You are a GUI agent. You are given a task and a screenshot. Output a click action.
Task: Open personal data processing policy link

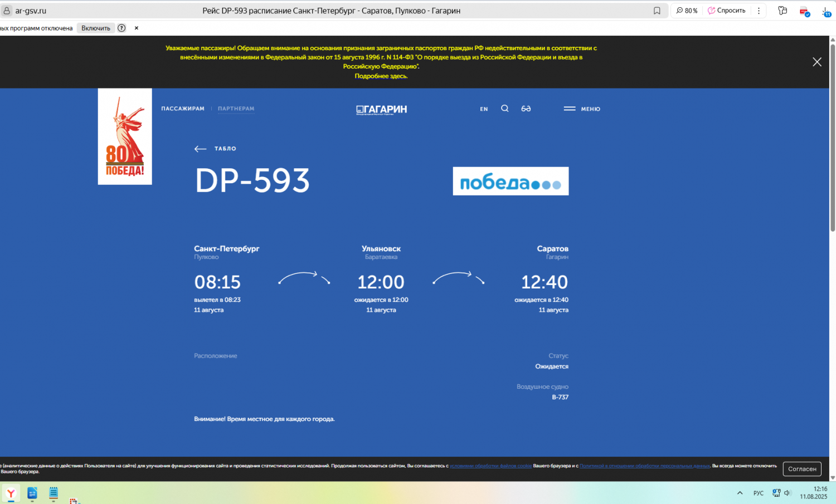point(645,466)
